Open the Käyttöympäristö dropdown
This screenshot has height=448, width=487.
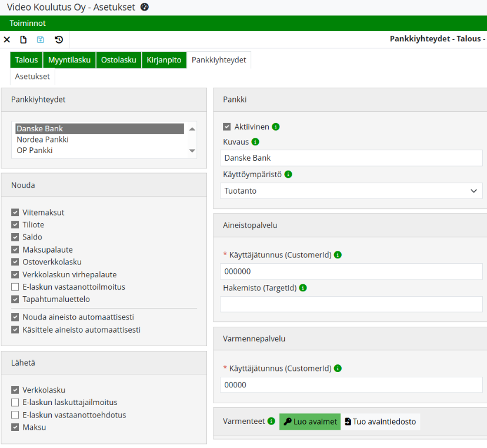coord(351,191)
